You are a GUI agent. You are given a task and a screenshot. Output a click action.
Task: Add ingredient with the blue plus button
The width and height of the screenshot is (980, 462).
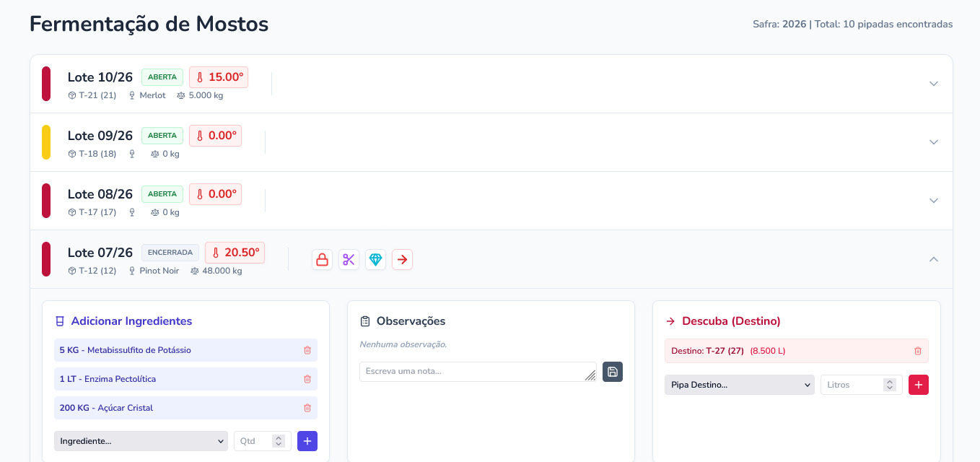pyautogui.click(x=307, y=441)
